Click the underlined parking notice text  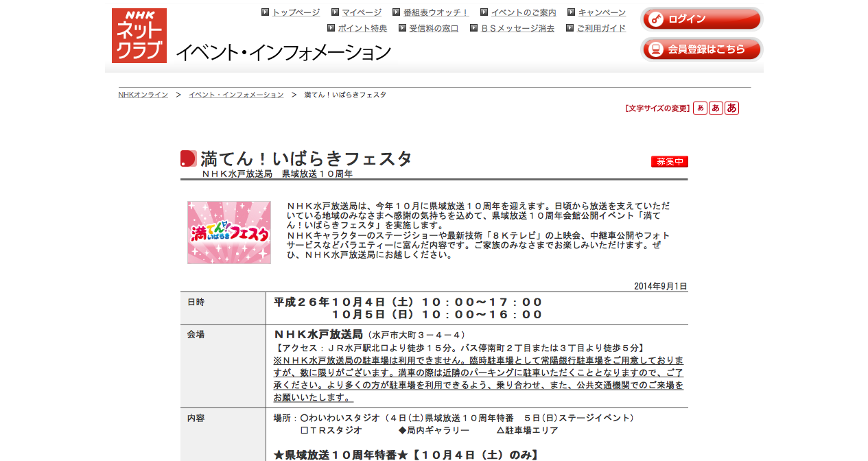point(478,379)
